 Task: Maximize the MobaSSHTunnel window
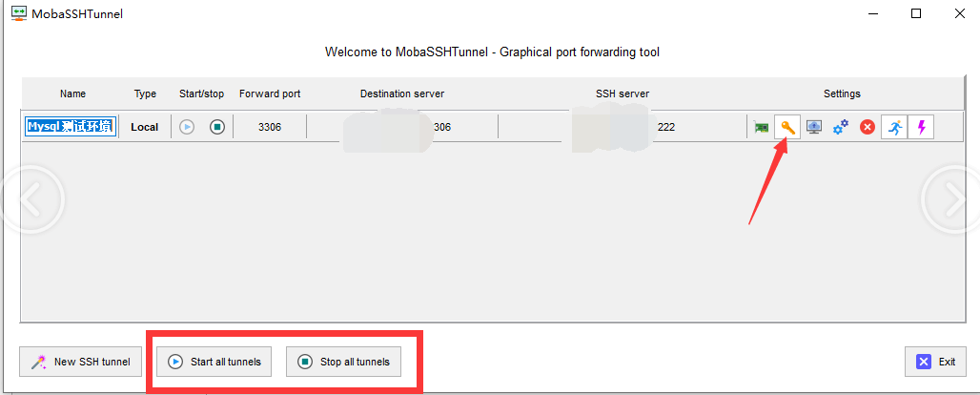coord(915,13)
